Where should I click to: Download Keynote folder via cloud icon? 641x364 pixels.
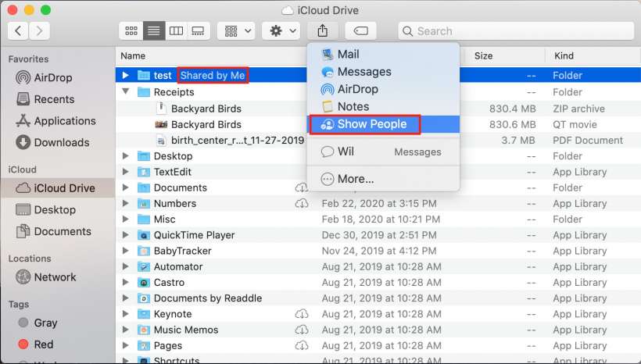[302, 314]
